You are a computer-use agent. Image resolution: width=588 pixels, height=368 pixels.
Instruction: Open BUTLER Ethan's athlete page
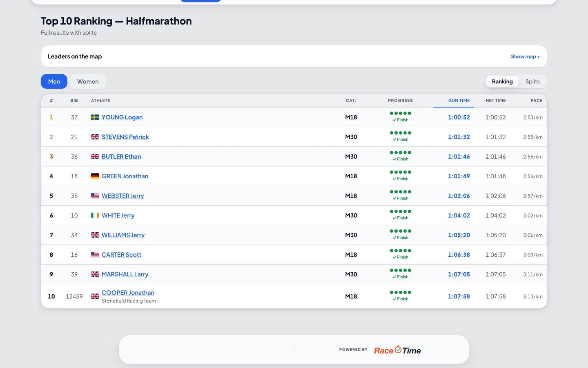coord(121,157)
